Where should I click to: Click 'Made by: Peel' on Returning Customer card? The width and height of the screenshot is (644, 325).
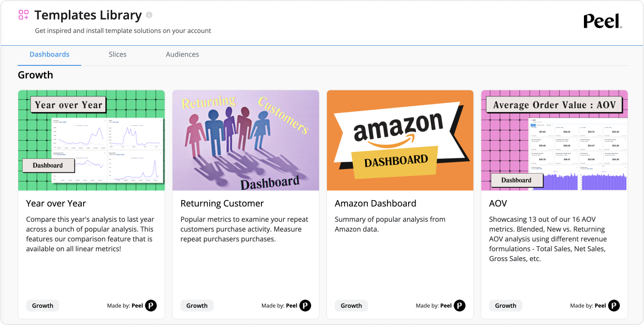pyautogui.click(x=279, y=306)
